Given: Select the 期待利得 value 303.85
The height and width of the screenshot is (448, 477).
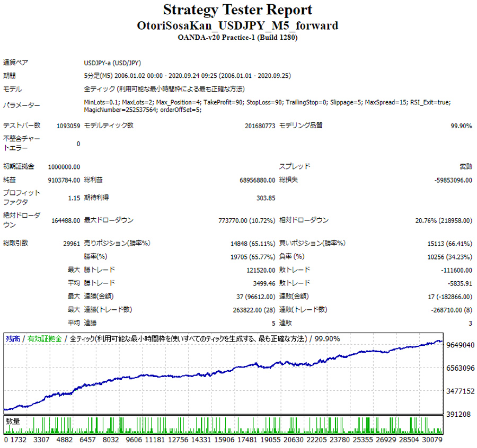Looking at the screenshot, I should click(x=266, y=198).
